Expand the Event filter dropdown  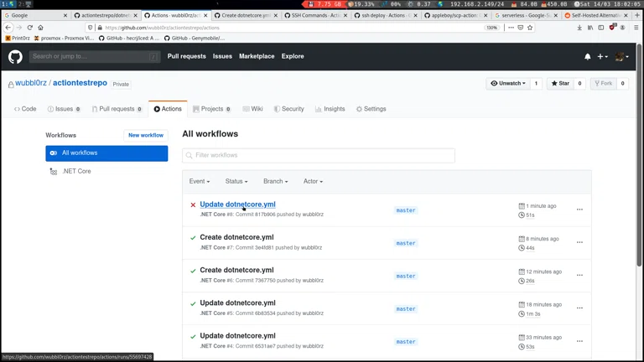click(200, 181)
